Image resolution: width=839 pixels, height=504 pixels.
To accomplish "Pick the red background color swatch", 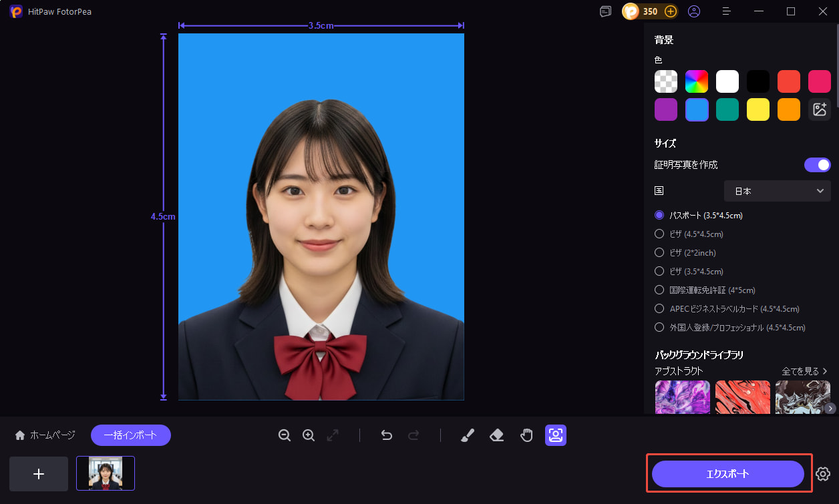I will point(788,81).
